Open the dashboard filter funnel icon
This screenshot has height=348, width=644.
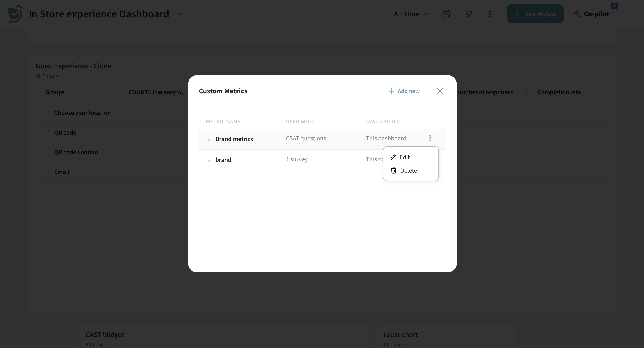click(468, 14)
